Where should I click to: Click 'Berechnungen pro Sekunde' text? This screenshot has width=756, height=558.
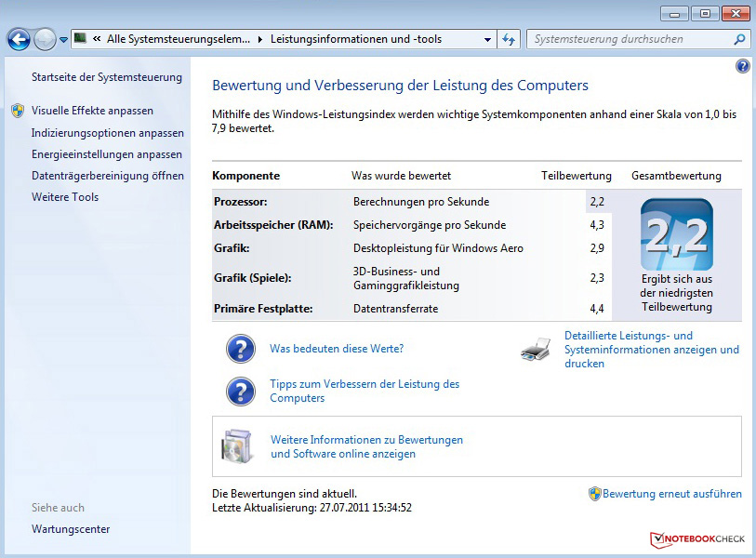(x=421, y=202)
